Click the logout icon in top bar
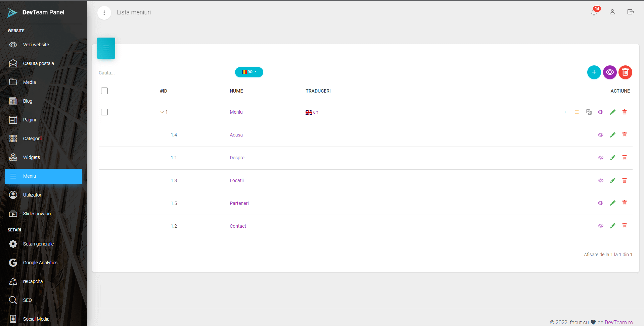 631,12
